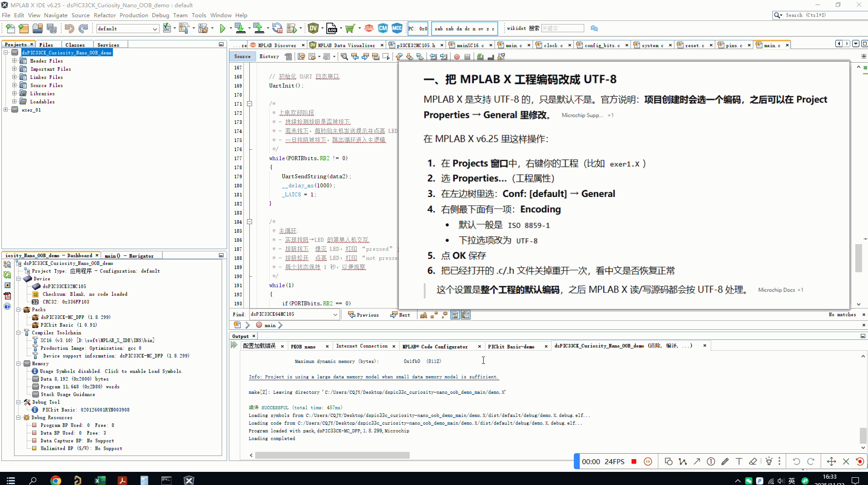Click into the wikidot search keyword field
The width and height of the screenshot is (868, 485).
coord(563,28)
